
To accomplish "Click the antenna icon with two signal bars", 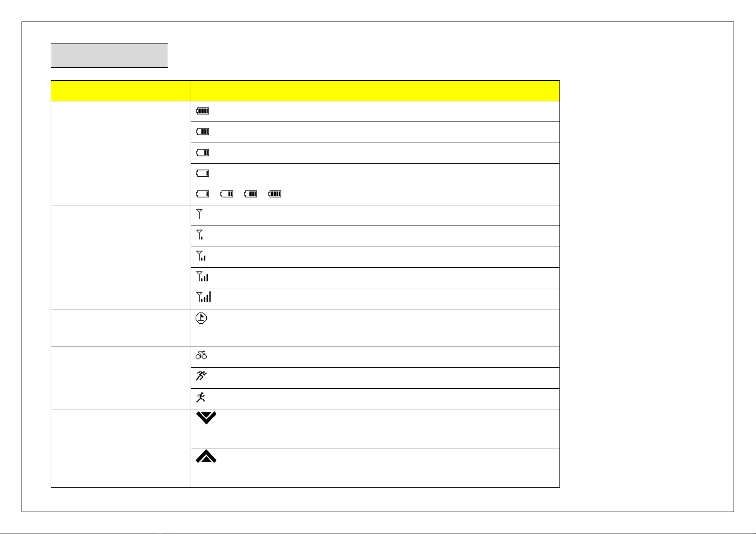I will 201,256.
